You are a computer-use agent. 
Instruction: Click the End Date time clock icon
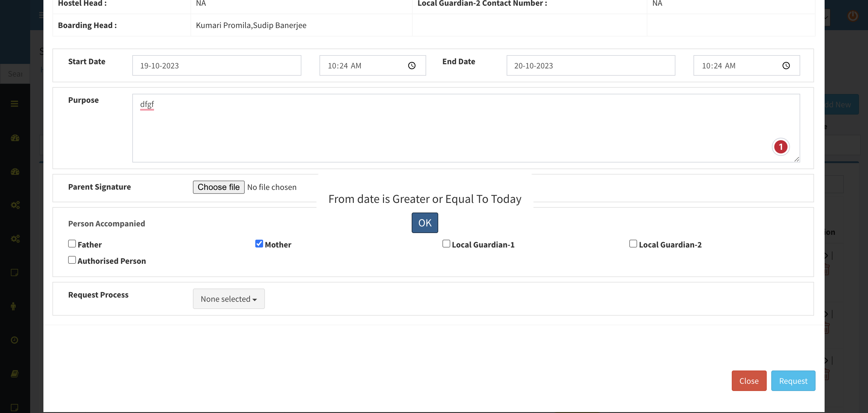tap(785, 66)
